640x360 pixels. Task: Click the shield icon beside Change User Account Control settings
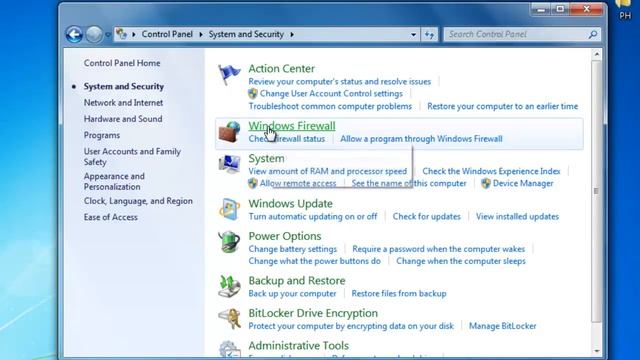click(253, 93)
